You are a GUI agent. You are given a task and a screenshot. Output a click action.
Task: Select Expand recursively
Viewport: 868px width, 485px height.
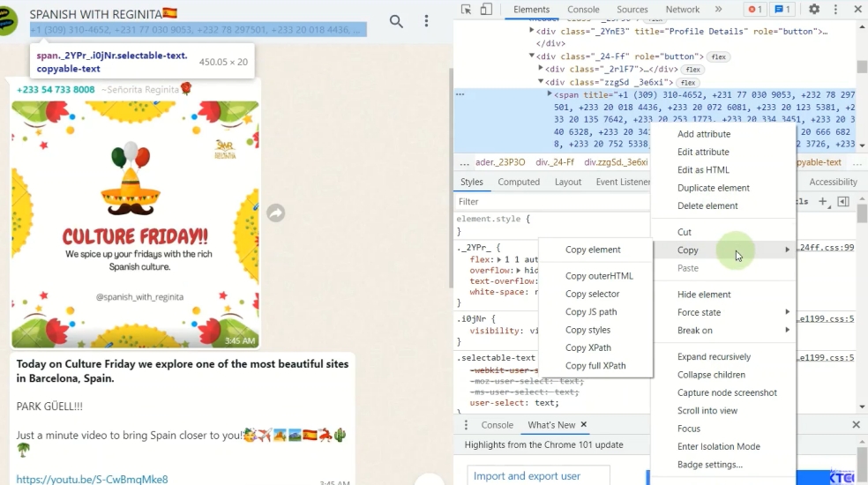pyautogui.click(x=723, y=356)
